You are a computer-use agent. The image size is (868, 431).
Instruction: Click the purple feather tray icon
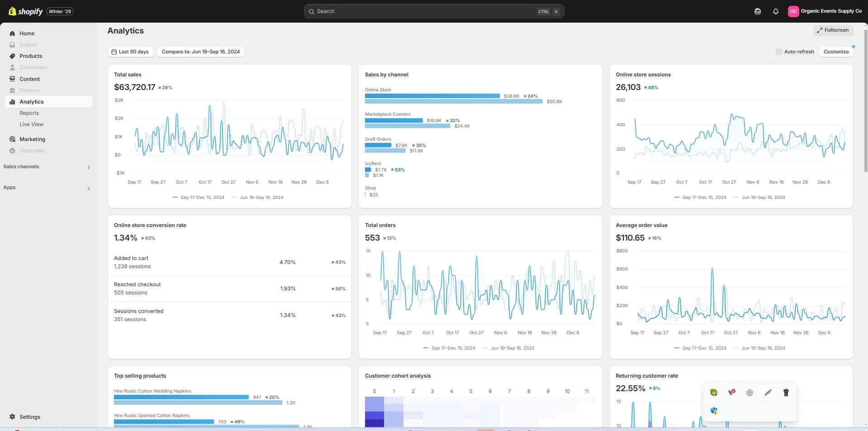point(768,393)
